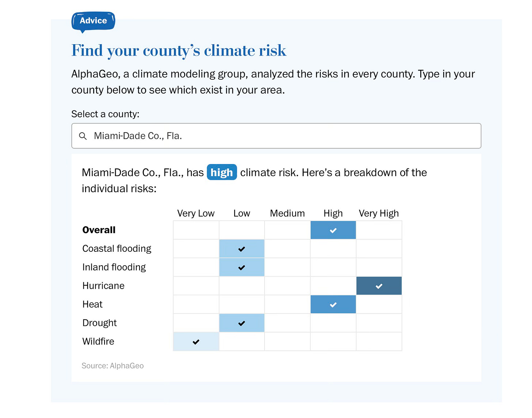Click the Source: AlphaGeo credit text

pyautogui.click(x=113, y=366)
